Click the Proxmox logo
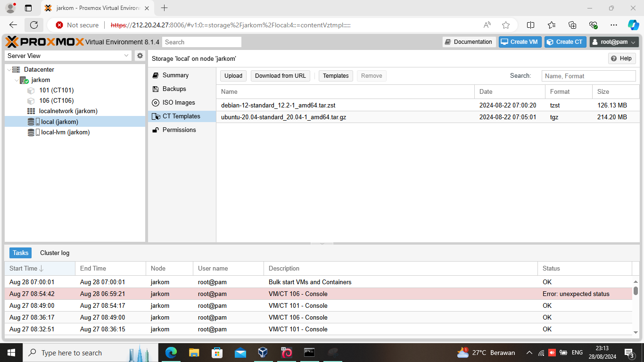The image size is (644, 362). (44, 42)
